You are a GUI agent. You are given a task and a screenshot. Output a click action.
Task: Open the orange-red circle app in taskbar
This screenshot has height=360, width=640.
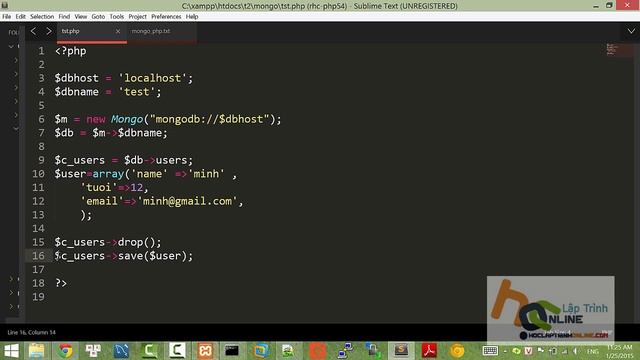[317, 351]
